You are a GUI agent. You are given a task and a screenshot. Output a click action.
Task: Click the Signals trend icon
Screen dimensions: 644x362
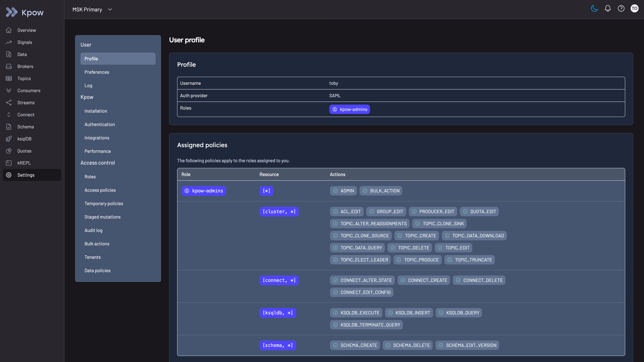pyautogui.click(x=9, y=42)
